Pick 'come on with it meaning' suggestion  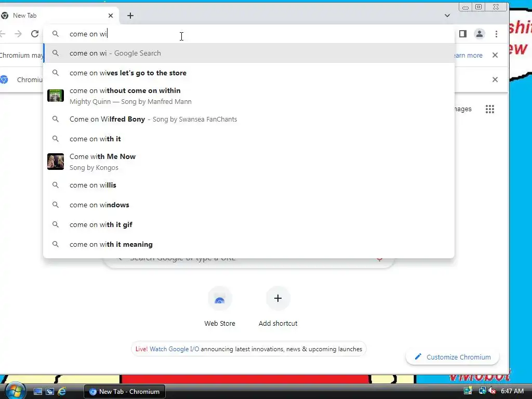click(x=249, y=244)
